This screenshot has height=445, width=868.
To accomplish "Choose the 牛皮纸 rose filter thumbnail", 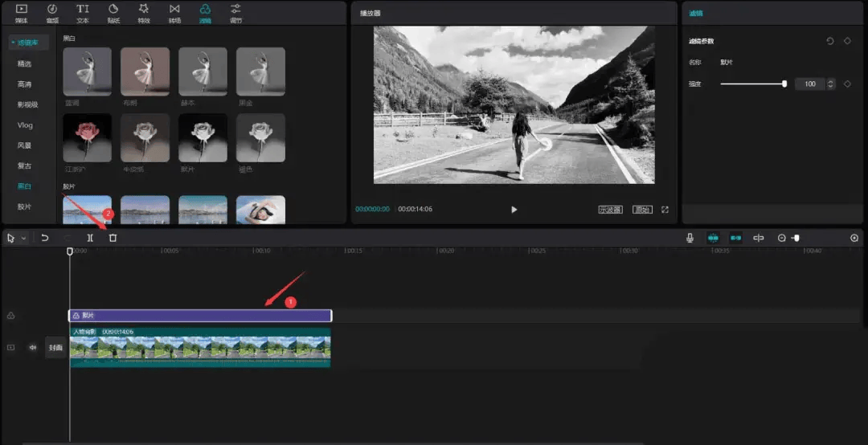I will click(x=145, y=138).
